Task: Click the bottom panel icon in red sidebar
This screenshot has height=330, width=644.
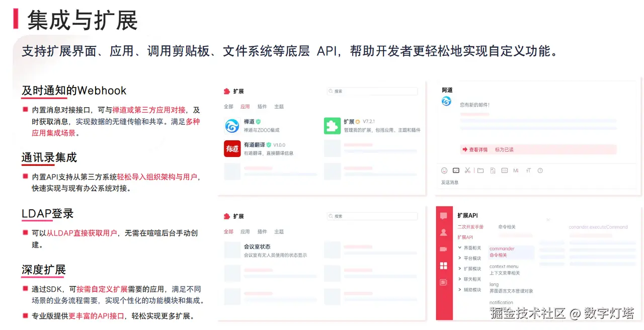Action: coord(443,282)
